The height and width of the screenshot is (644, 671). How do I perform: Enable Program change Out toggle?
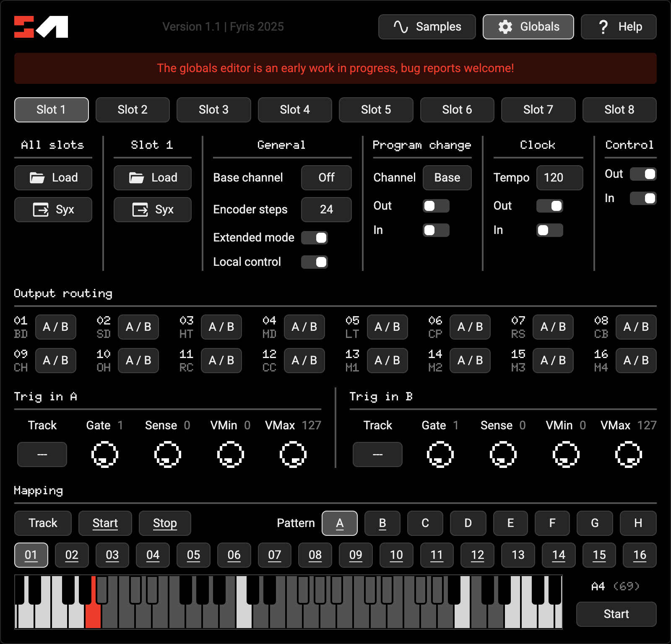click(x=436, y=206)
